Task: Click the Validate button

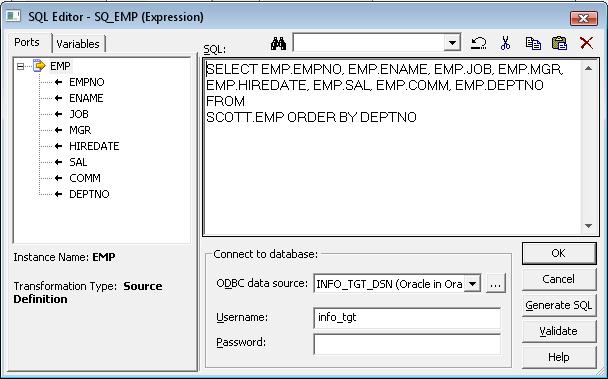Action: (x=558, y=331)
